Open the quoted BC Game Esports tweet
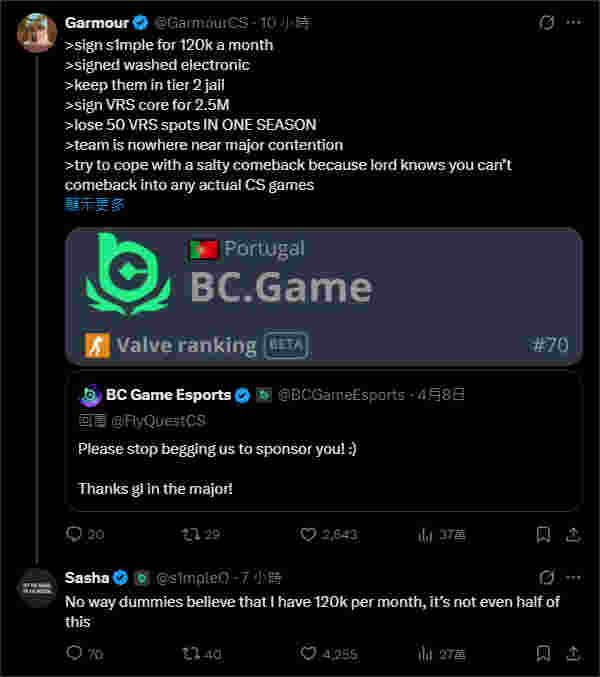The image size is (600, 677). point(324,442)
